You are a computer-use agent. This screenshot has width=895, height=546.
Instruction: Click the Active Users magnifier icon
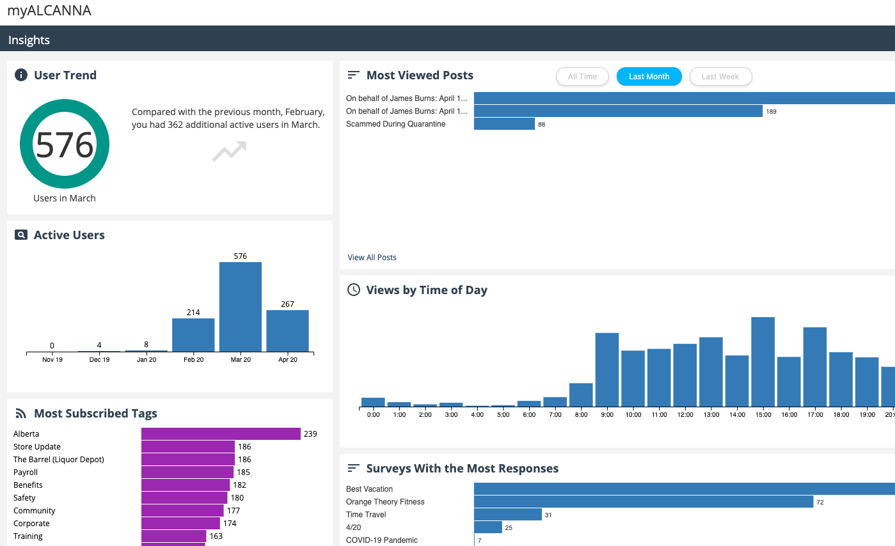[21, 234]
